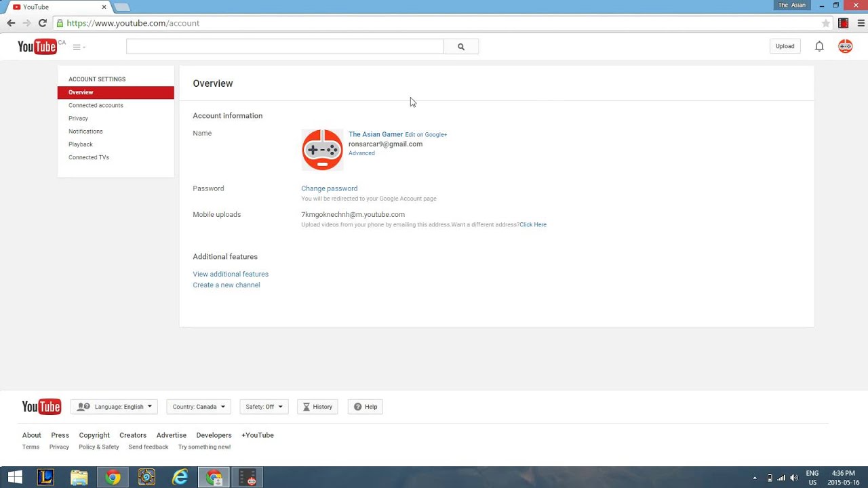Go to Notifications settings
This screenshot has height=488, width=868.
coord(85,131)
